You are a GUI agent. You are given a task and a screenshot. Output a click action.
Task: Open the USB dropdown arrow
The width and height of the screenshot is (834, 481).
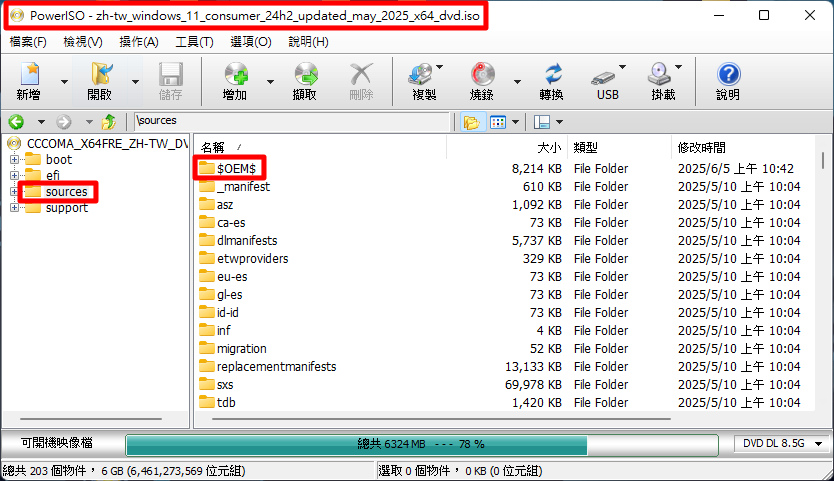(x=622, y=67)
